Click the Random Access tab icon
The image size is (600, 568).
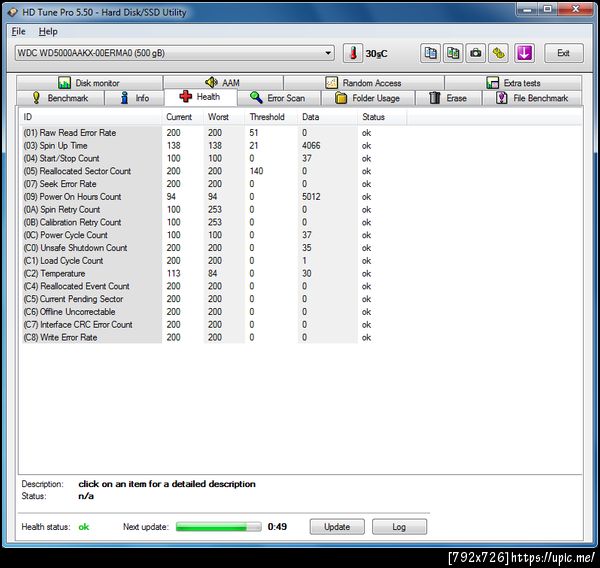point(331,83)
